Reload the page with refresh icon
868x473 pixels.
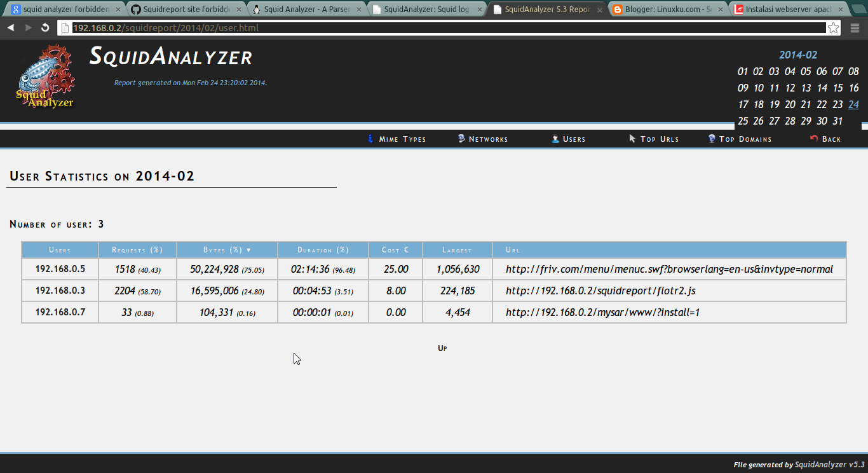point(45,28)
